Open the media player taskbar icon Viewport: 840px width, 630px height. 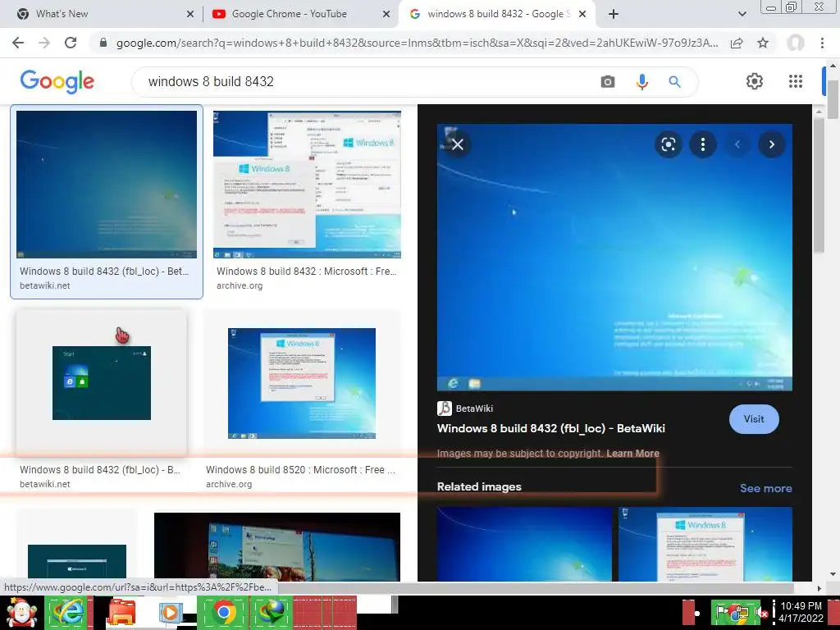click(171, 613)
